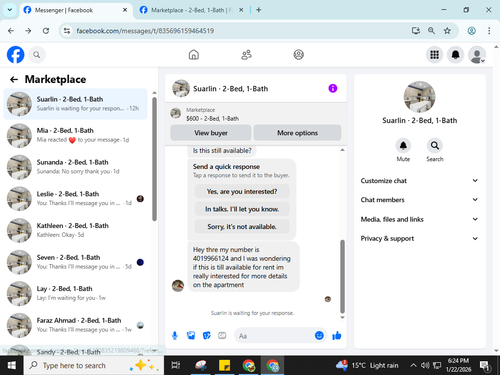View site information icon in address bar

coord(67,31)
